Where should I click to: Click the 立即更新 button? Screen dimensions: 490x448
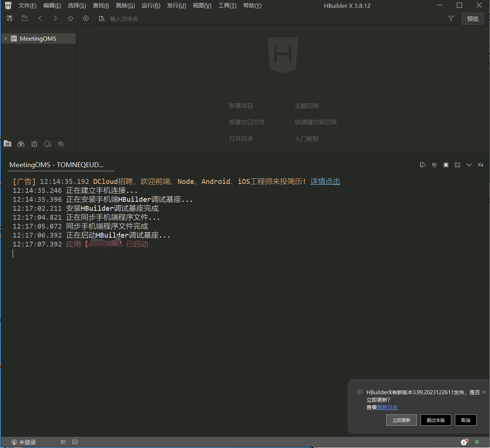(x=401, y=420)
